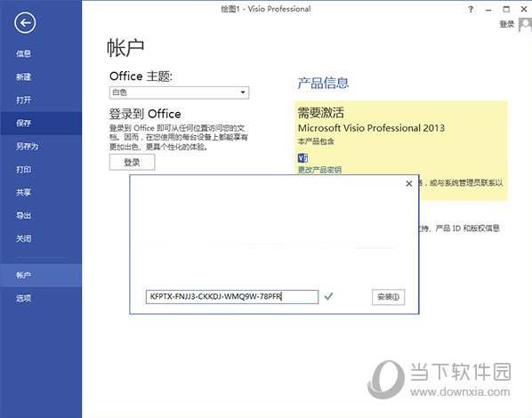
Task: Click 登录 at the top right
Action: (507, 24)
